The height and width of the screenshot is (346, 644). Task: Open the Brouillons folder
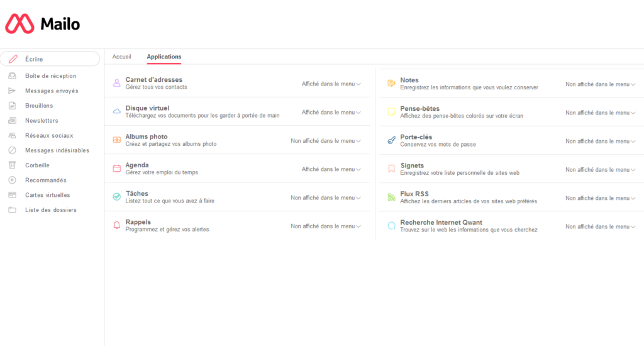point(39,106)
